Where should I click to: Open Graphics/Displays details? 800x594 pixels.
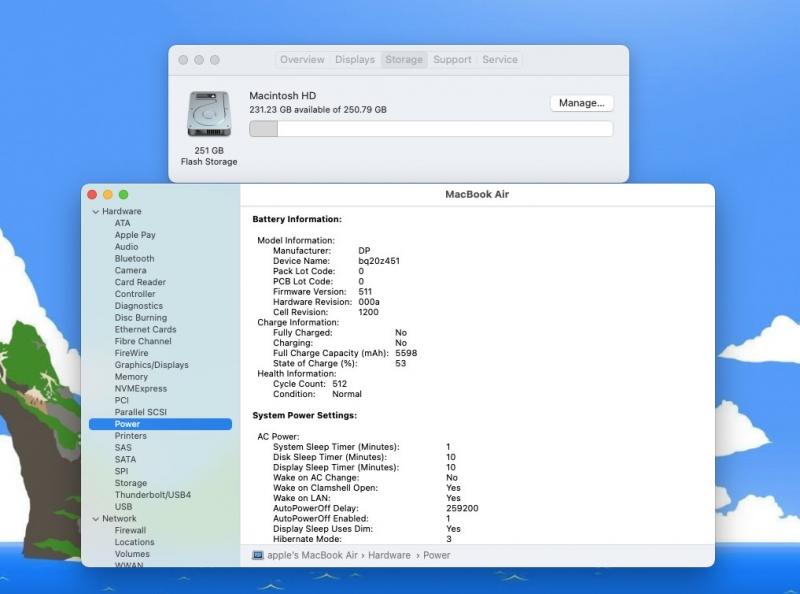pyautogui.click(x=151, y=364)
